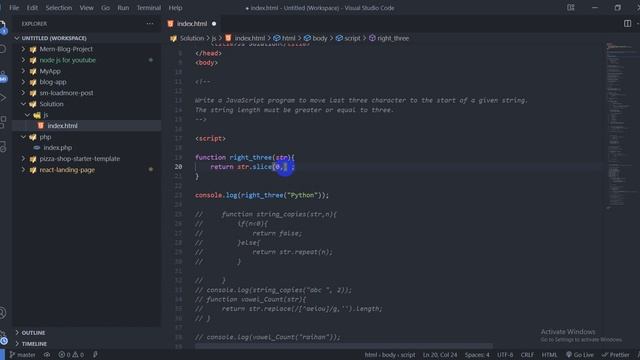The image size is (640, 360).
Task: Click the Prettier status bar item
Action: pos(616,355)
